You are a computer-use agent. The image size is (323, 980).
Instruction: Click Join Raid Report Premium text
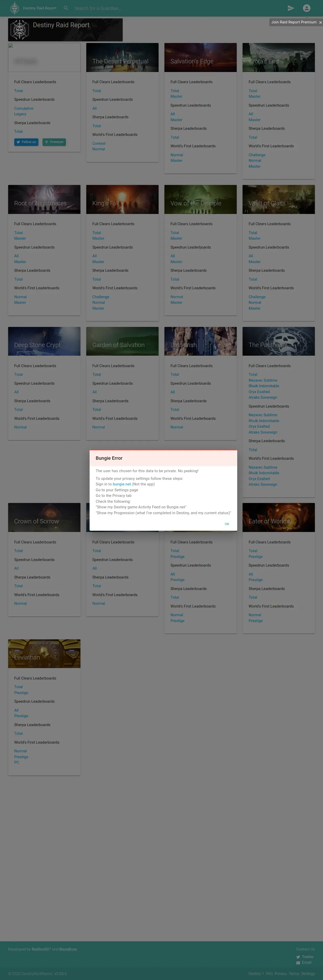(x=294, y=22)
